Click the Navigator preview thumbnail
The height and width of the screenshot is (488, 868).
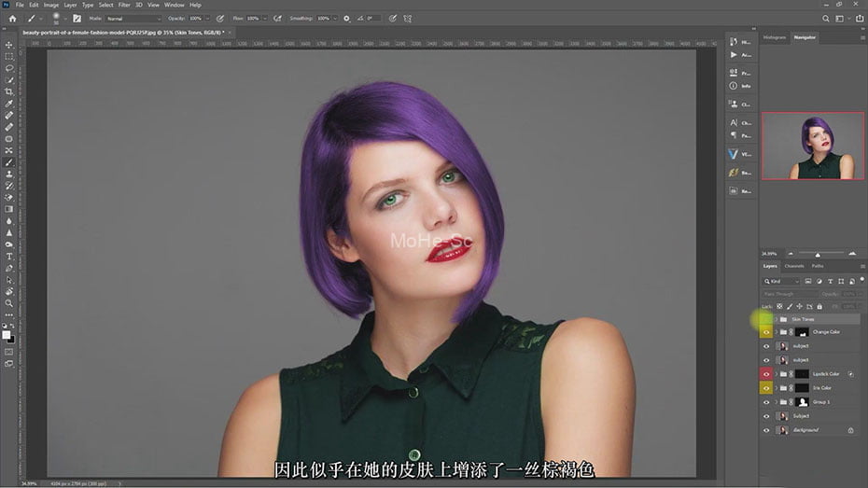point(812,146)
